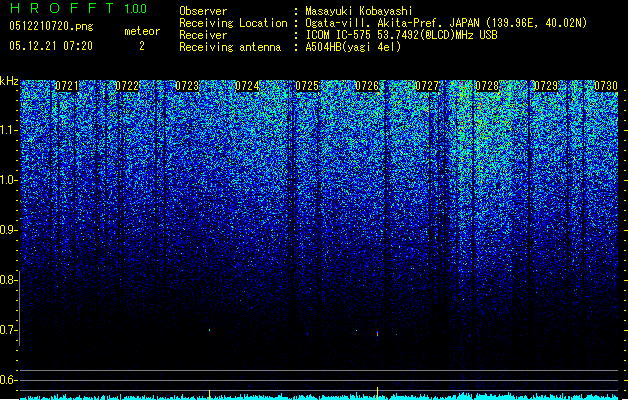Click the 0.8 kHz frequency axis label
Viewport: 629px width, 400px height.
pyautogui.click(x=9, y=280)
